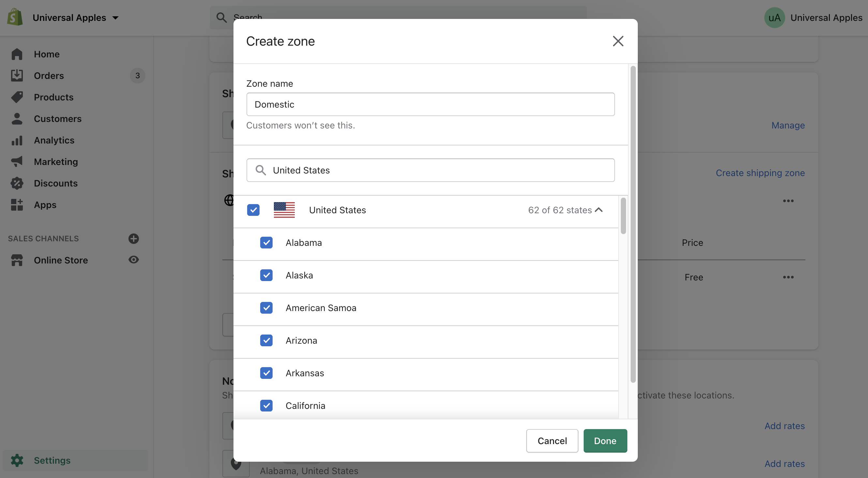Click the Marketing megaphone icon
The width and height of the screenshot is (868, 478).
[17, 162]
